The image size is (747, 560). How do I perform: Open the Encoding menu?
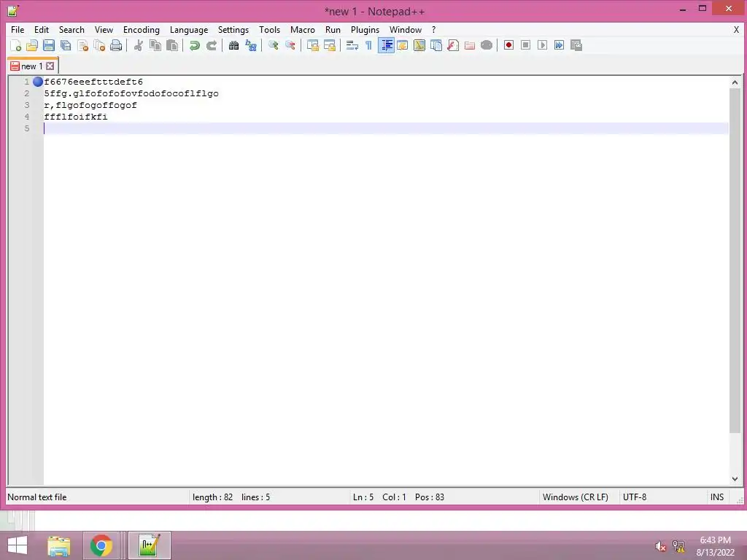click(142, 29)
